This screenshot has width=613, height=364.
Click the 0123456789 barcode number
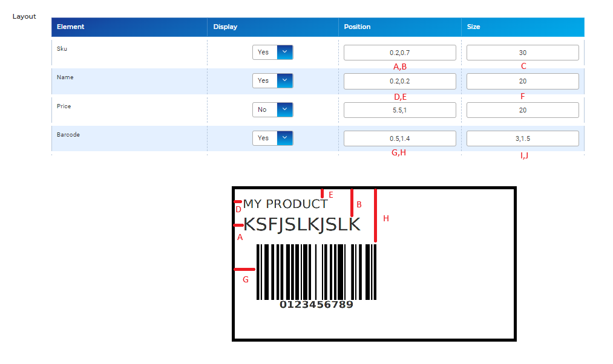(316, 305)
